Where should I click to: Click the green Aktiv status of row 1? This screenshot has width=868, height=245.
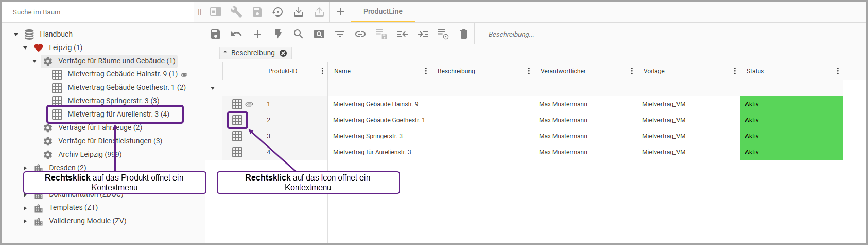coord(791,104)
